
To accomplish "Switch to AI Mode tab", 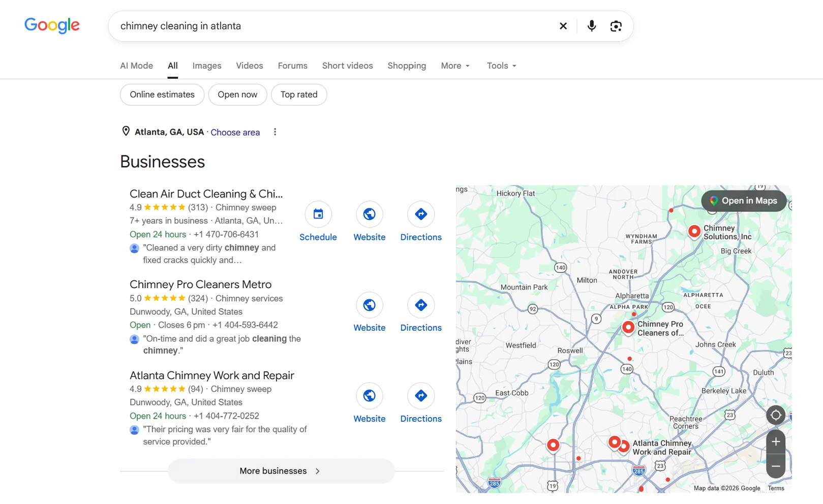I will tap(136, 66).
